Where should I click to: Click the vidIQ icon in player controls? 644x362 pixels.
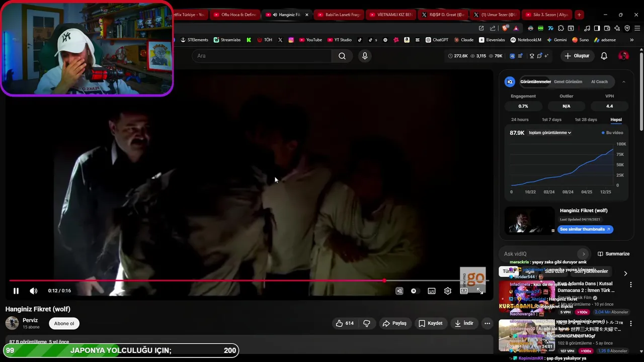[x=399, y=291]
